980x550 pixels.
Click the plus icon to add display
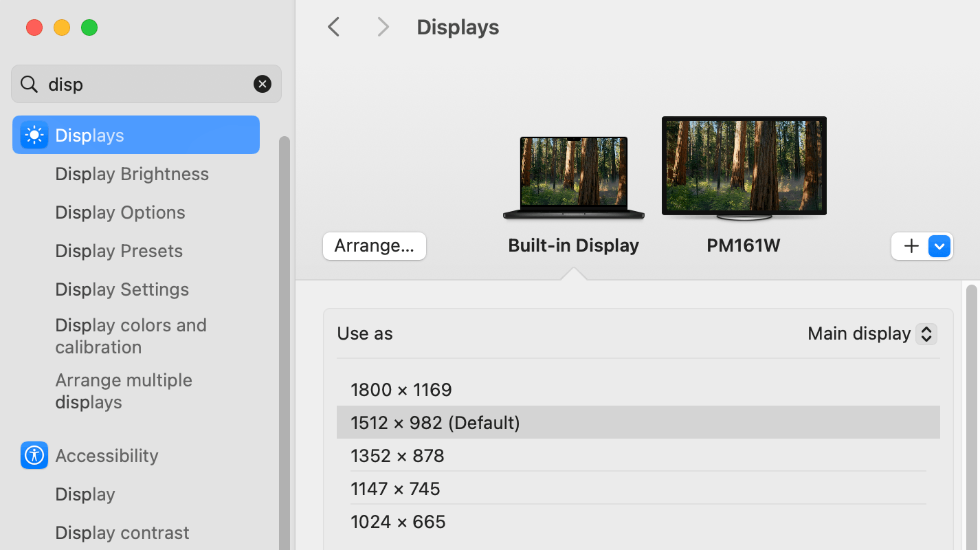tap(911, 246)
